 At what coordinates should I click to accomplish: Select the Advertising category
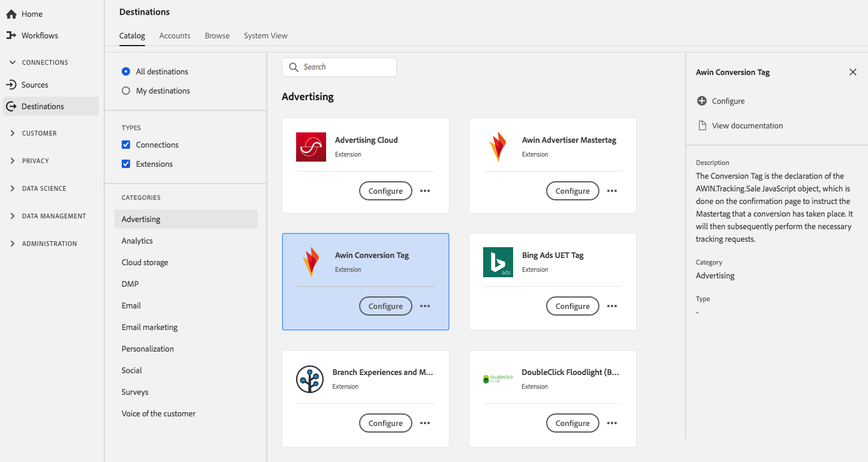tap(186, 219)
